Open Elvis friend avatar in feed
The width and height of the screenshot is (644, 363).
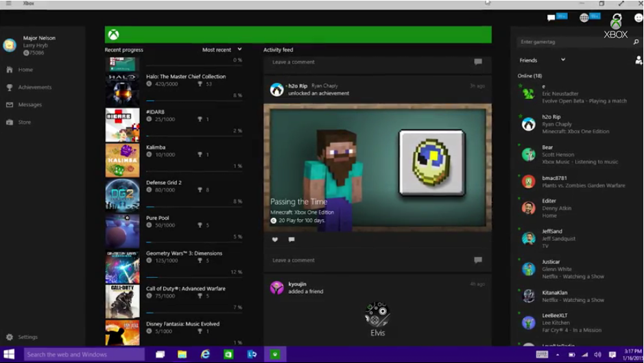click(377, 314)
